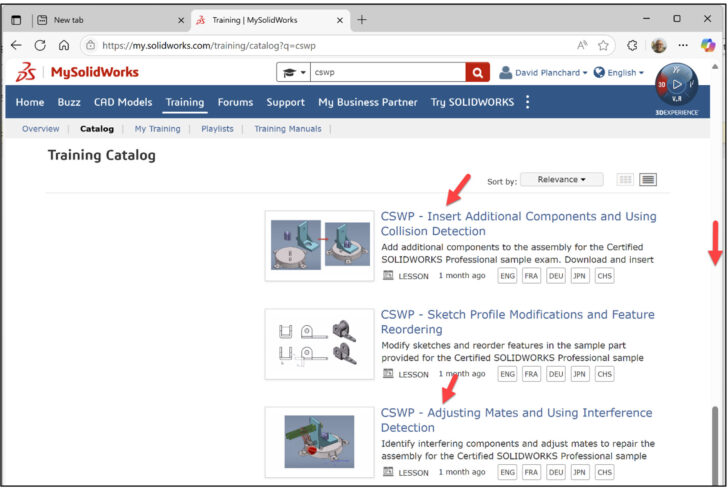Open the Buzz navigation item
Viewport: 728px width, 489px height.
[69, 102]
